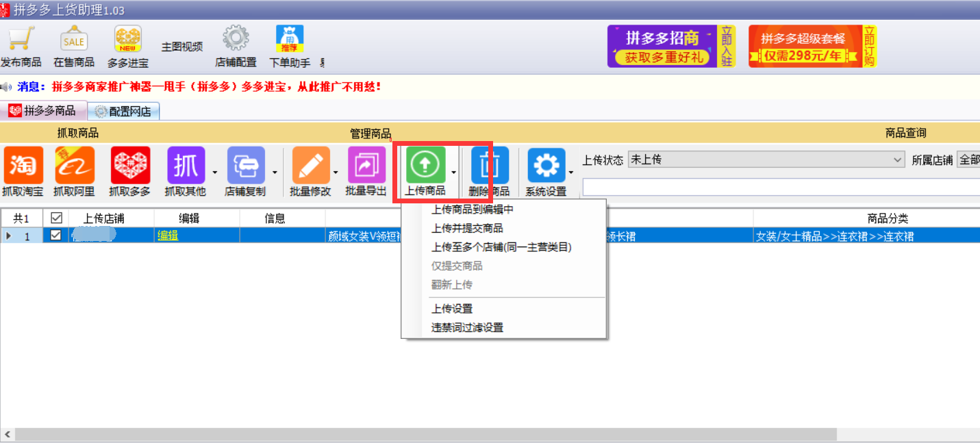
Task: Click 系统设置 gear icon
Action: tap(546, 166)
